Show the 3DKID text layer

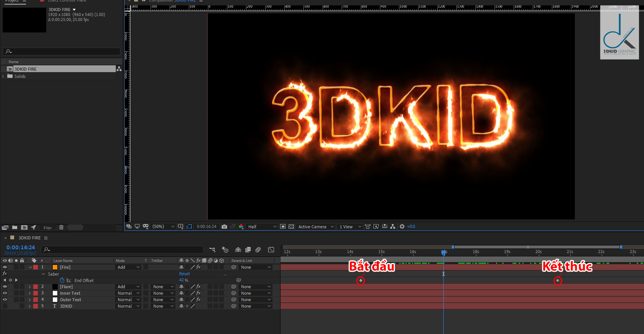[x=5, y=306]
